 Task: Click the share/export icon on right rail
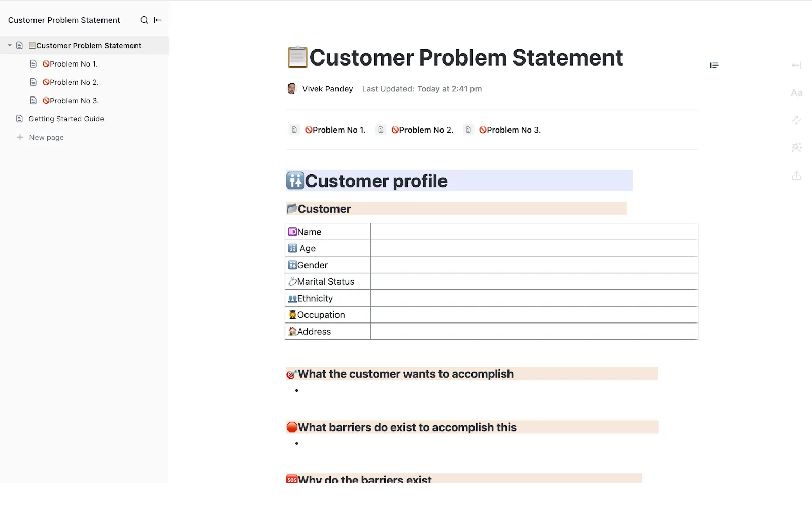[x=796, y=176]
